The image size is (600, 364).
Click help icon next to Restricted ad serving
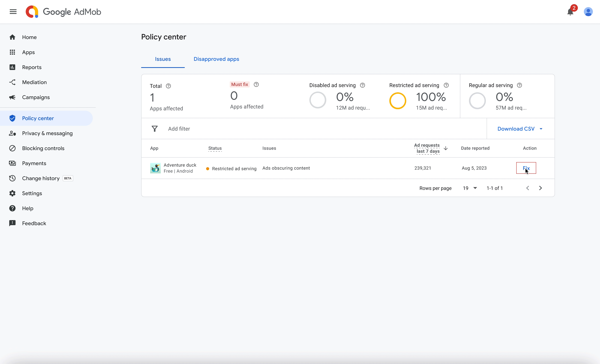(x=446, y=85)
